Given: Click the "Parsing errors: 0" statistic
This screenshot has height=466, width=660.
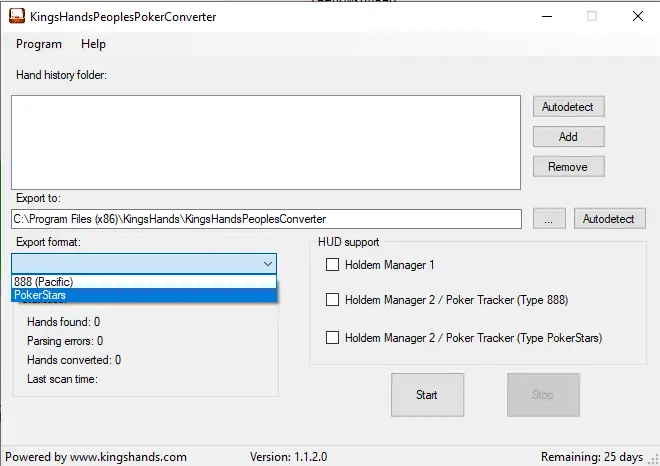Looking at the screenshot, I should coord(65,341).
